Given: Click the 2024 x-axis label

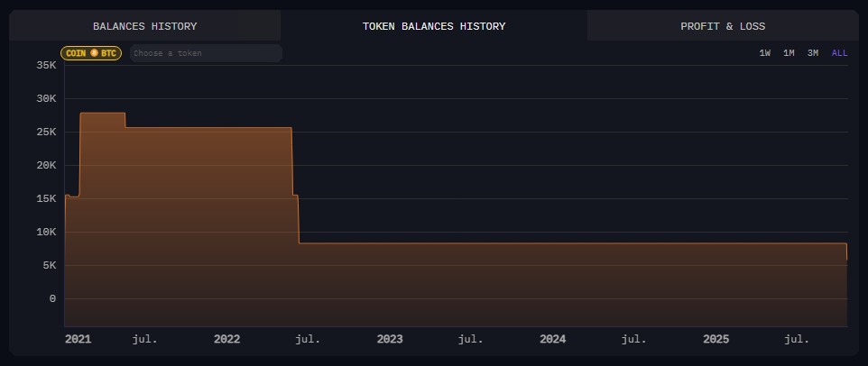Looking at the screenshot, I should tap(552, 339).
